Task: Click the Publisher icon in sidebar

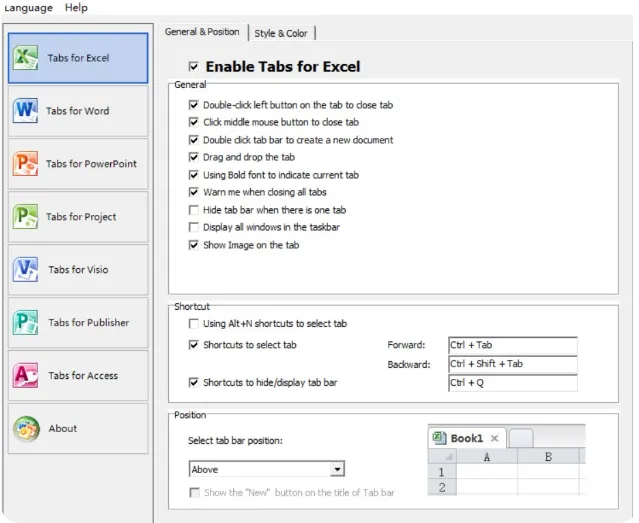Action: click(x=25, y=322)
